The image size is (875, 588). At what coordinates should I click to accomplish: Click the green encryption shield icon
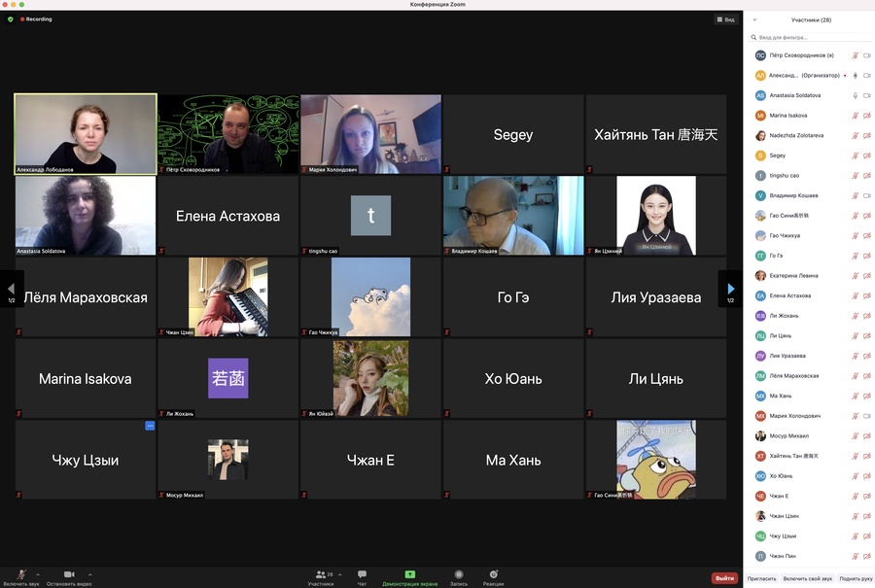[x=11, y=18]
